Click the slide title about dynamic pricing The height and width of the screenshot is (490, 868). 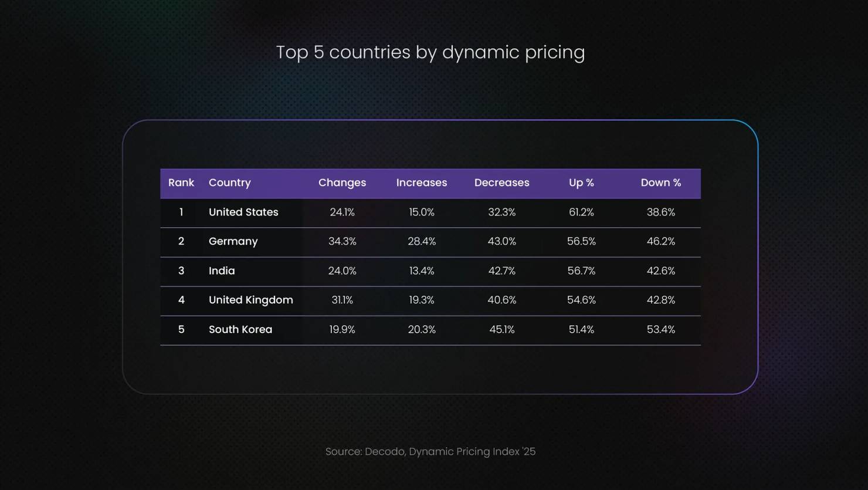(430, 52)
